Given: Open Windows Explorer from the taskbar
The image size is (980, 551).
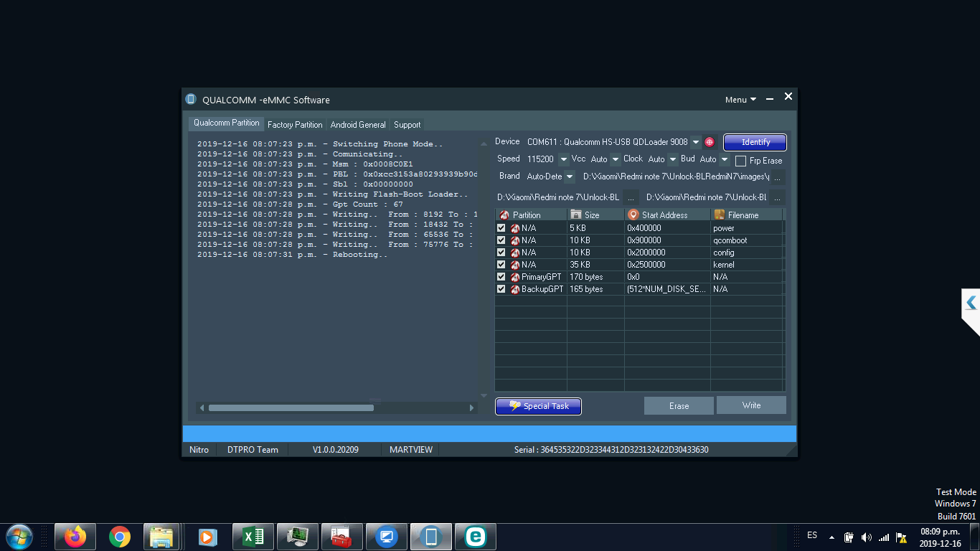Looking at the screenshot, I should click(161, 537).
